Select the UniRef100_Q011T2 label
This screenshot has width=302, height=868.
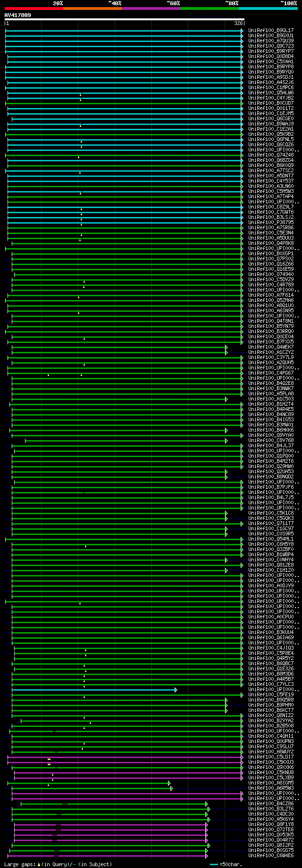pyautogui.click(x=271, y=108)
